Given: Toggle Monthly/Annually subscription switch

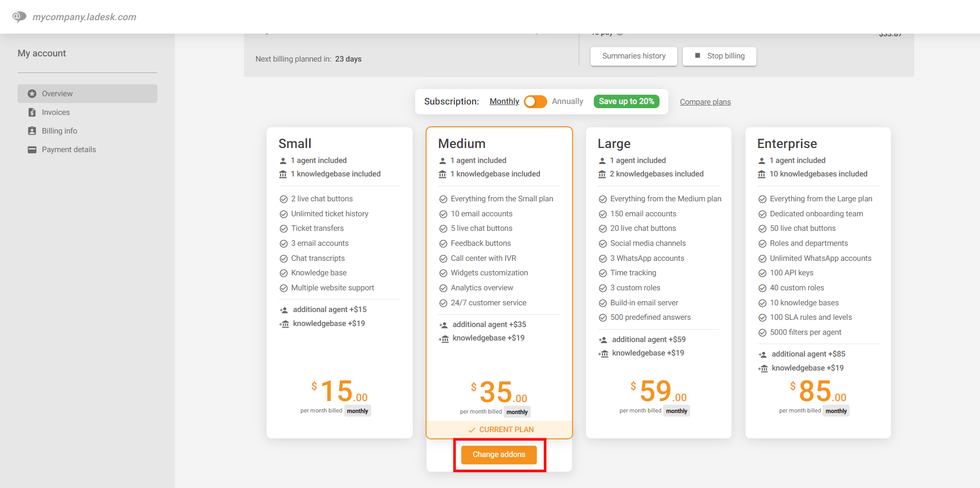Looking at the screenshot, I should [535, 101].
